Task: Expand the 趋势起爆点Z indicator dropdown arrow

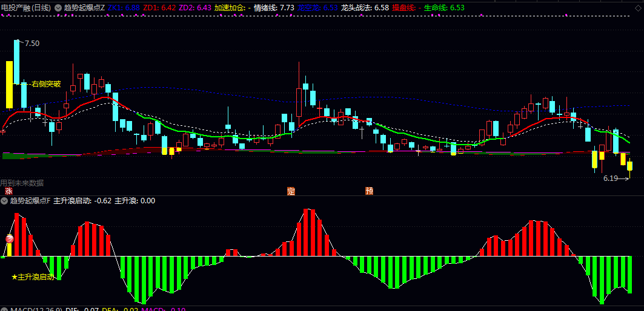Action: pos(58,7)
